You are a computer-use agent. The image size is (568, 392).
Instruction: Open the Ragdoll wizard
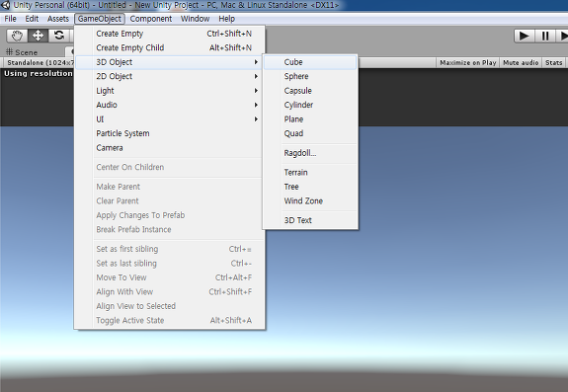(310, 153)
